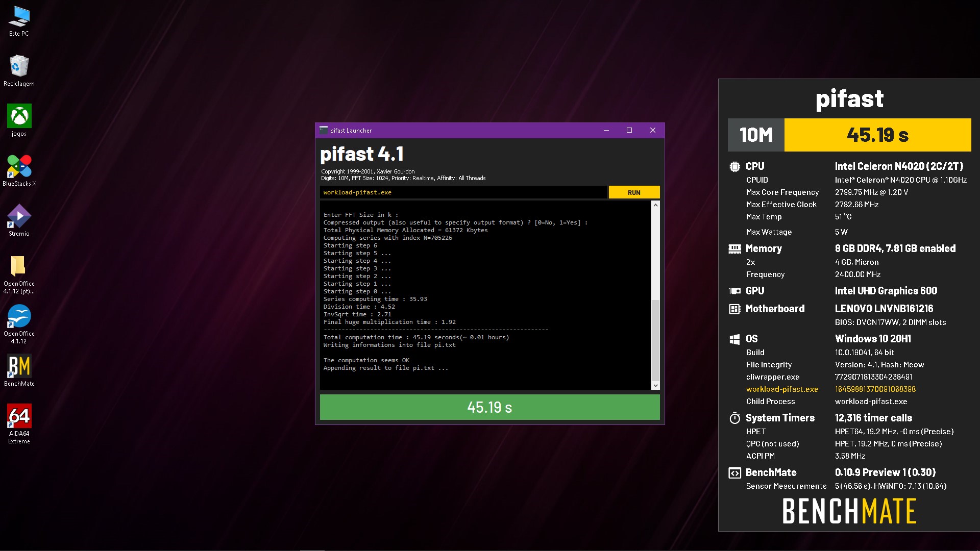Select the BlueStacks X desktop icon

coord(19,171)
